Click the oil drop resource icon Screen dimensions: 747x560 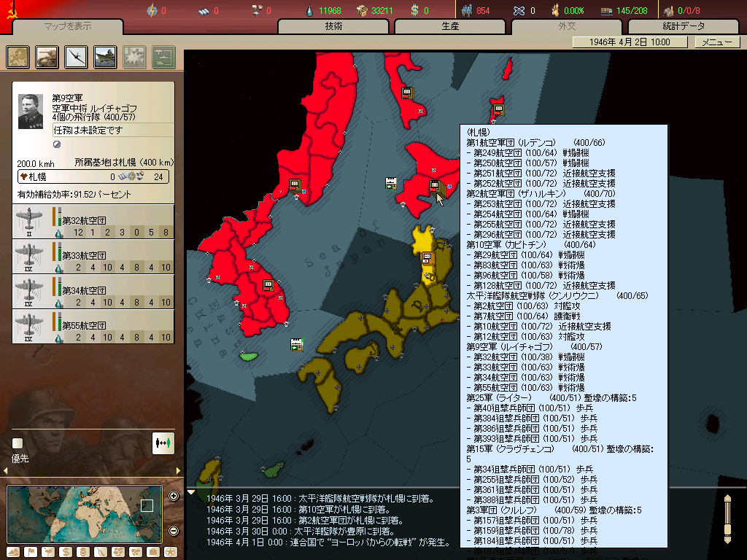[309, 10]
